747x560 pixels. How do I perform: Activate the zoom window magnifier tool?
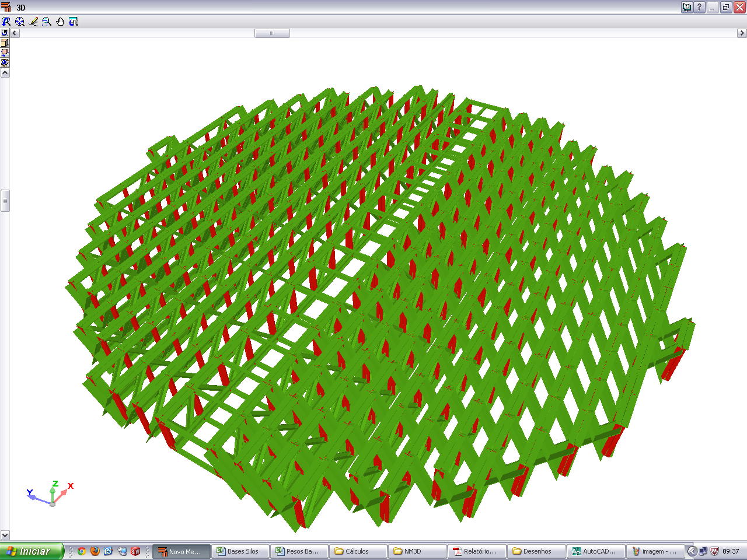coord(47,22)
